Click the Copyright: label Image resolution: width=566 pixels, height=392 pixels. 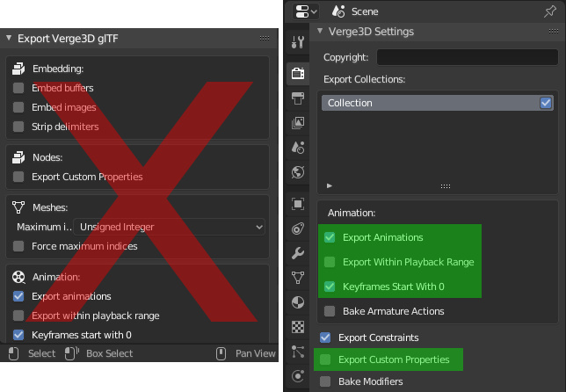[x=345, y=57]
